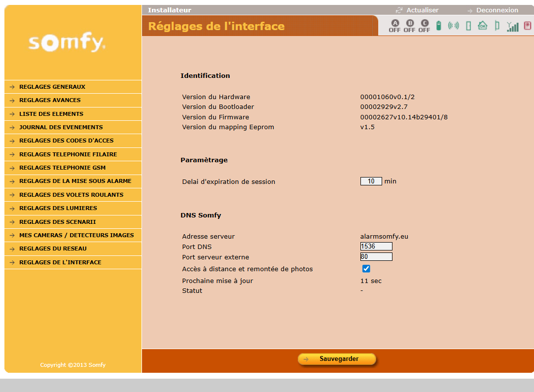Click the Port serveur externe field
Image resolution: width=534 pixels, height=392 pixels.
[376, 256]
